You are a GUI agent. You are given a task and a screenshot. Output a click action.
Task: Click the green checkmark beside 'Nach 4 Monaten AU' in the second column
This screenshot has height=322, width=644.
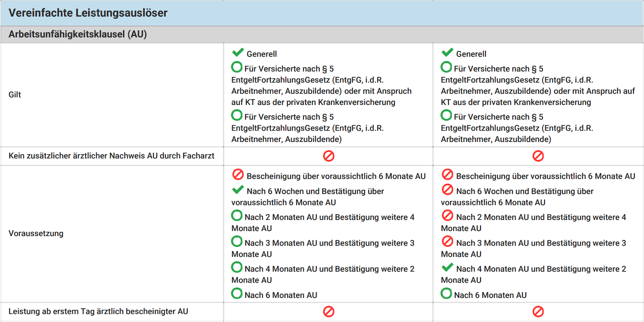tap(447, 267)
